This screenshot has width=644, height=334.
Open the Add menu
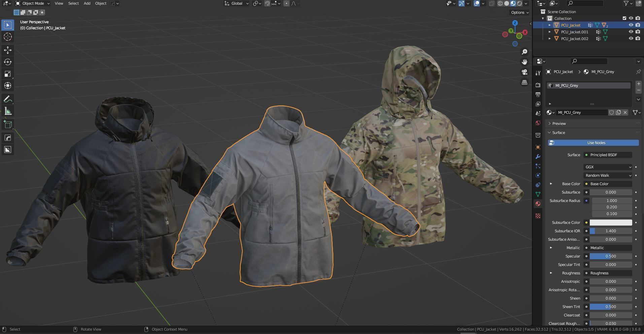87,3
